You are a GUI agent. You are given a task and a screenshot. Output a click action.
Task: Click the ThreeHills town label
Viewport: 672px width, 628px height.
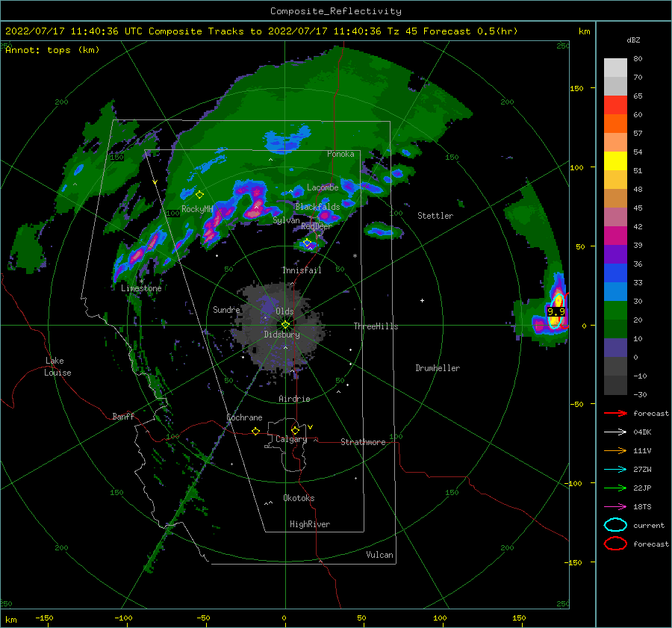coord(376,326)
